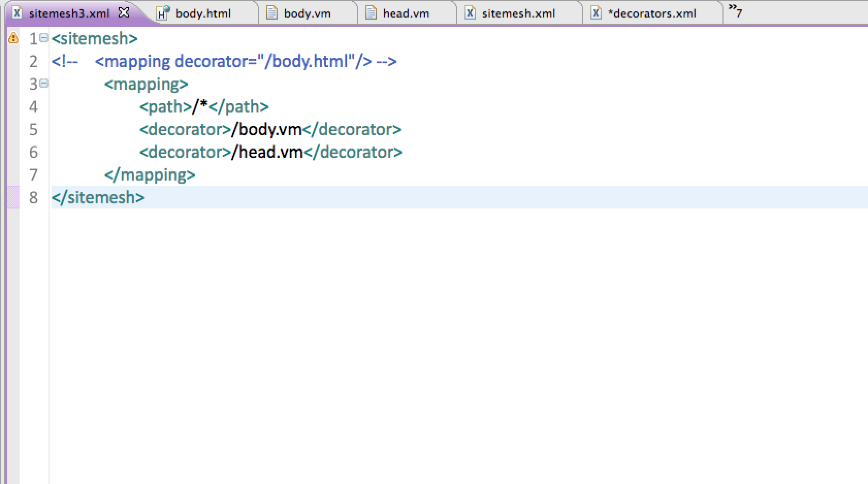The image size is (868, 484).
Task: Click the /head.vm decorator value
Action: (x=267, y=152)
